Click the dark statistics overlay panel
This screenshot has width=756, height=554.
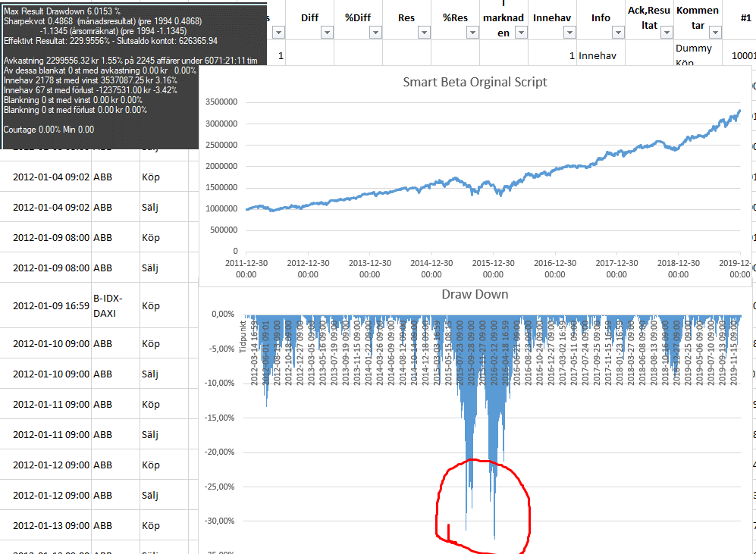pyautogui.click(x=99, y=74)
